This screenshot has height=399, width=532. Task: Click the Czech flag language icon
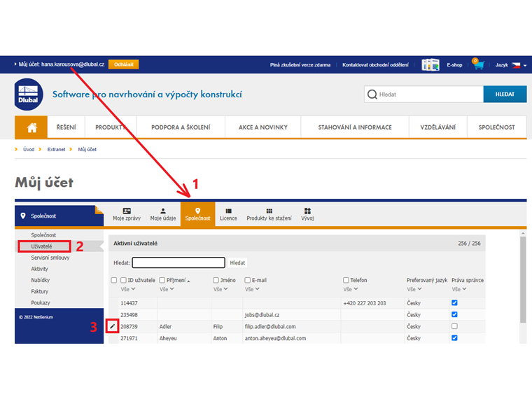516,65
